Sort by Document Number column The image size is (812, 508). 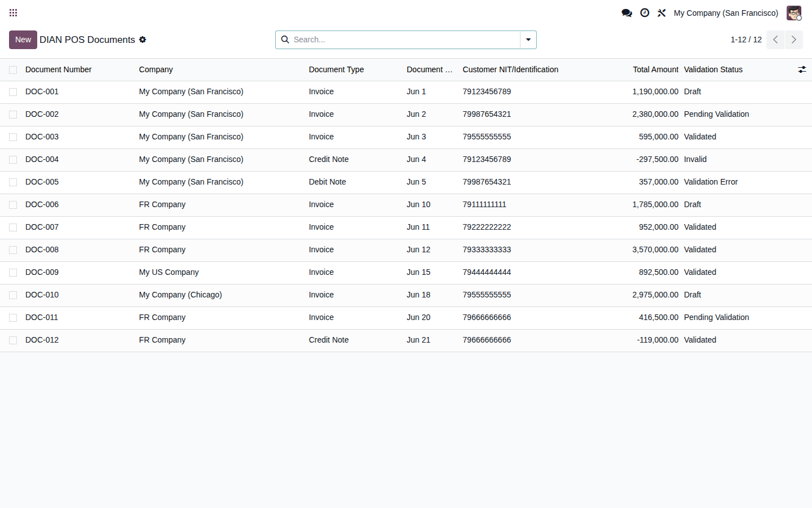(x=58, y=69)
